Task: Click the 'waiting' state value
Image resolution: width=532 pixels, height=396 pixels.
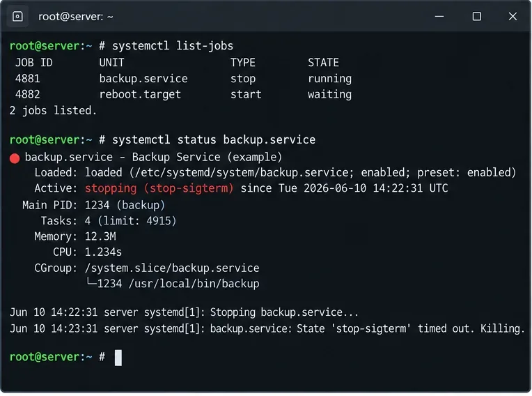Action: (x=330, y=94)
